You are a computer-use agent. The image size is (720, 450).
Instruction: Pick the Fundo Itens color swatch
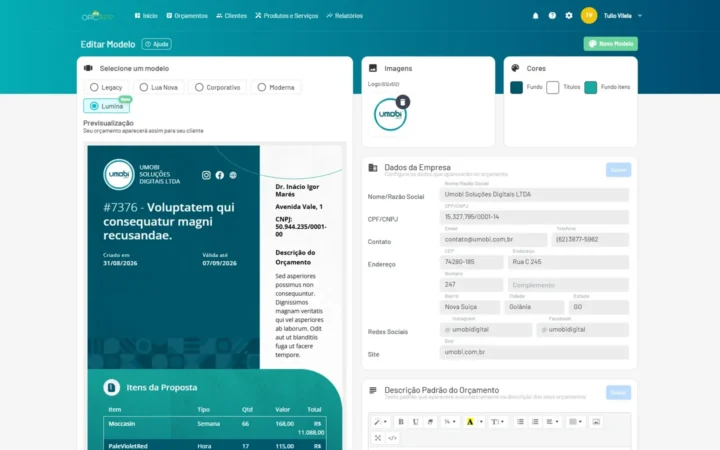click(591, 87)
